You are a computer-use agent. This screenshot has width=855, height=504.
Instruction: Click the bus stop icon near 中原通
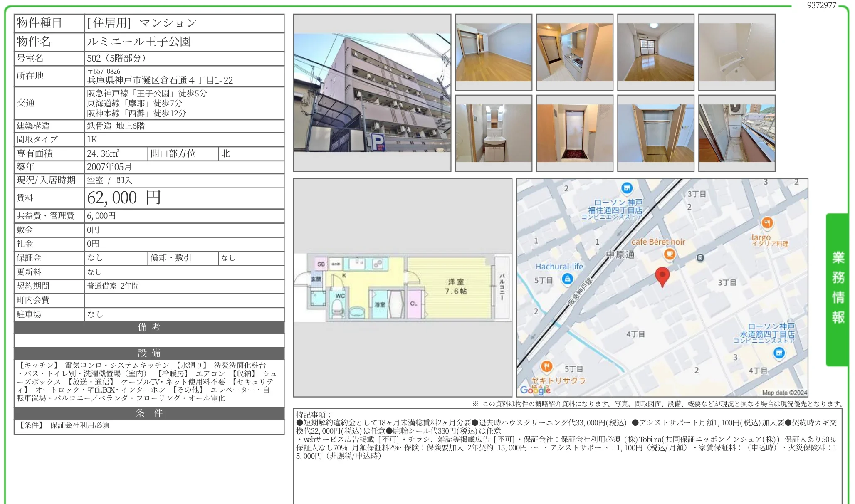pos(700,258)
